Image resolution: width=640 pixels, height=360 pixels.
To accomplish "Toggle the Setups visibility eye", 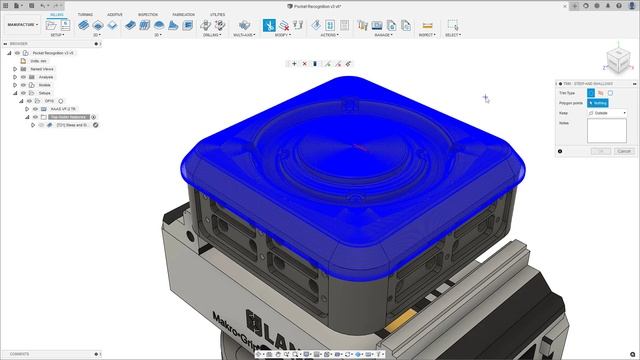I will pos(23,93).
